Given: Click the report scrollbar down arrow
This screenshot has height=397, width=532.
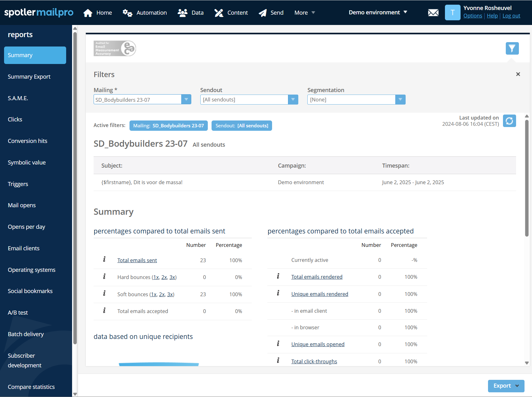Looking at the screenshot, I should pyautogui.click(x=527, y=363).
